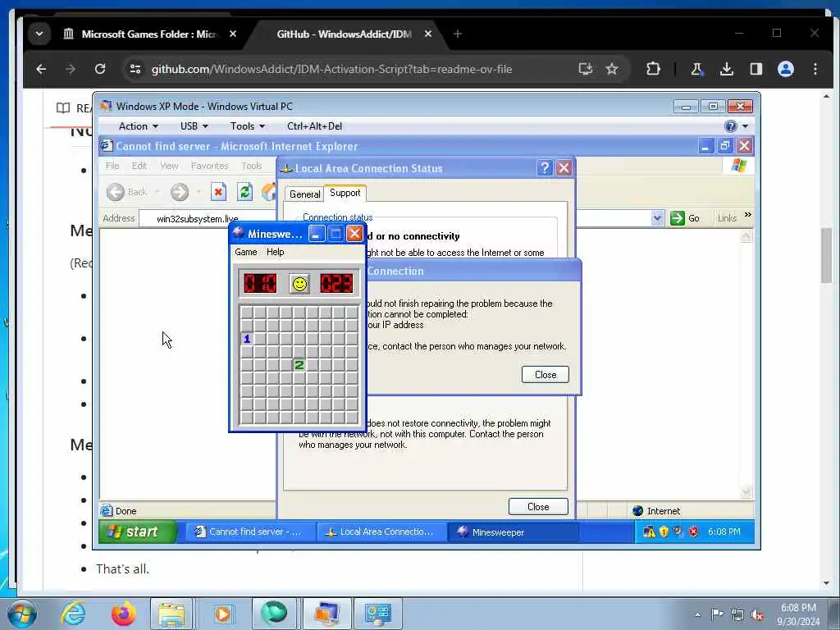Send Ctrl+Alt+Del to the virtual machine

[314, 126]
